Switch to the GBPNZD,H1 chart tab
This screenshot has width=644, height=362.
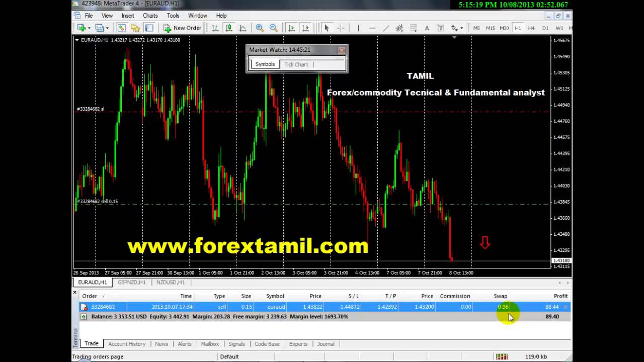pyautogui.click(x=132, y=283)
